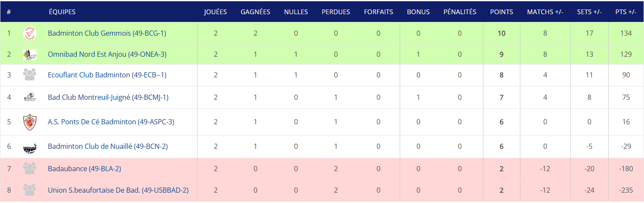
Task: Click the Omnibad Nord Est Anjou logo
Action: [30, 54]
